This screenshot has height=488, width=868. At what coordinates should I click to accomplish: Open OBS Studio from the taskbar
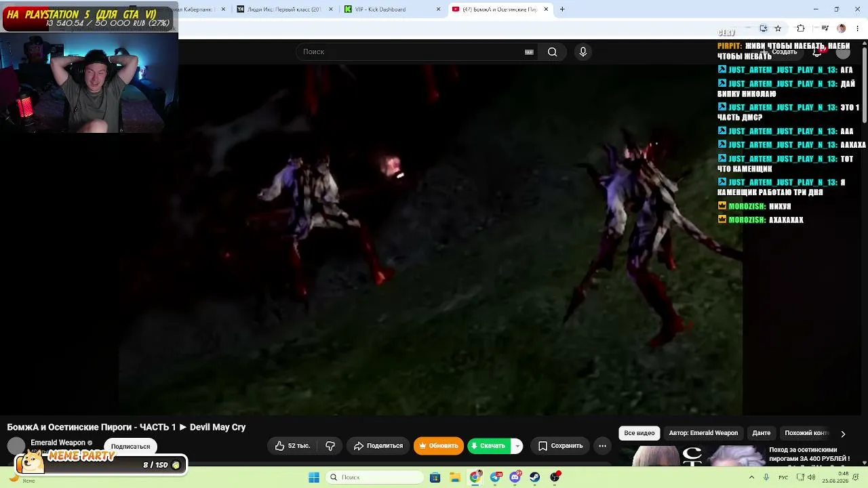(555, 477)
